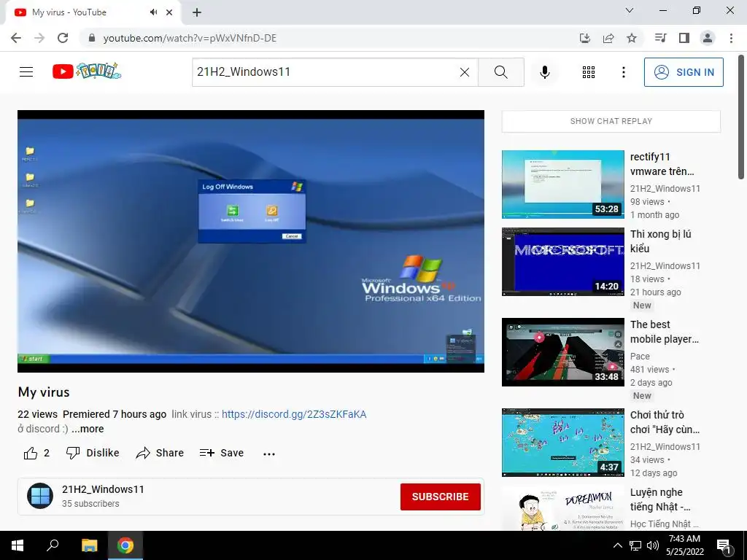Click the Pace channel name

click(640, 356)
